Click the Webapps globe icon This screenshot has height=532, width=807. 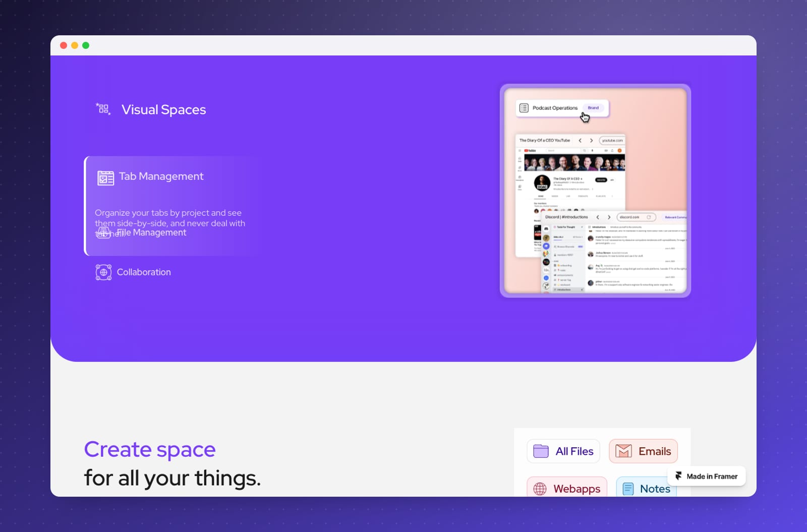point(540,489)
